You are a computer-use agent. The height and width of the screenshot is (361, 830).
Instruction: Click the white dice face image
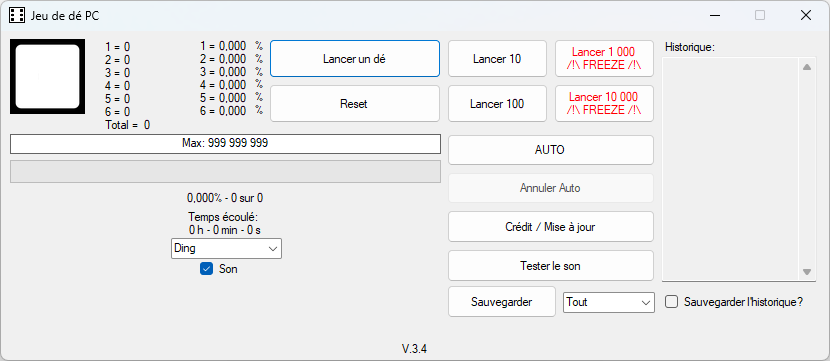pyautogui.click(x=48, y=76)
